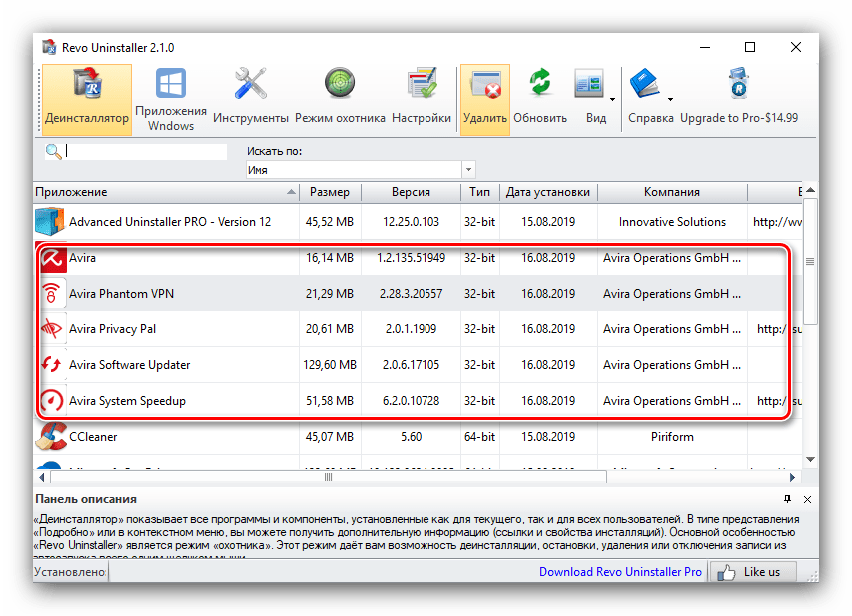Viewport: 852px width, 616px height.
Task: Click the horizontal scrollbar right arrow
Action: [792, 477]
